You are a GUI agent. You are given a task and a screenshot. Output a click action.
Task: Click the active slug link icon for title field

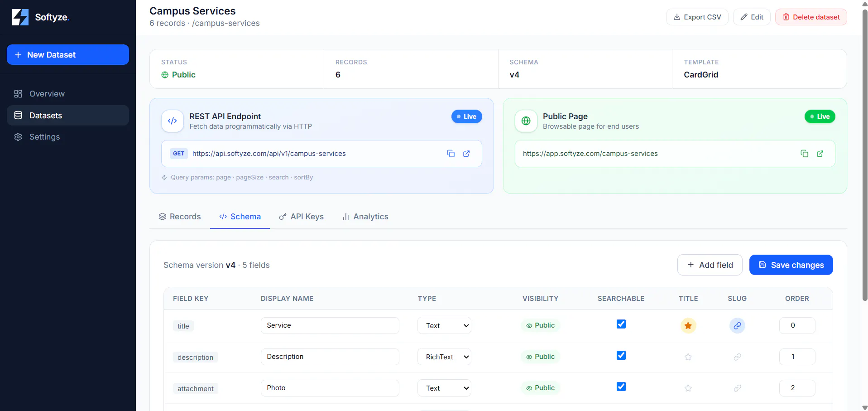[737, 325]
